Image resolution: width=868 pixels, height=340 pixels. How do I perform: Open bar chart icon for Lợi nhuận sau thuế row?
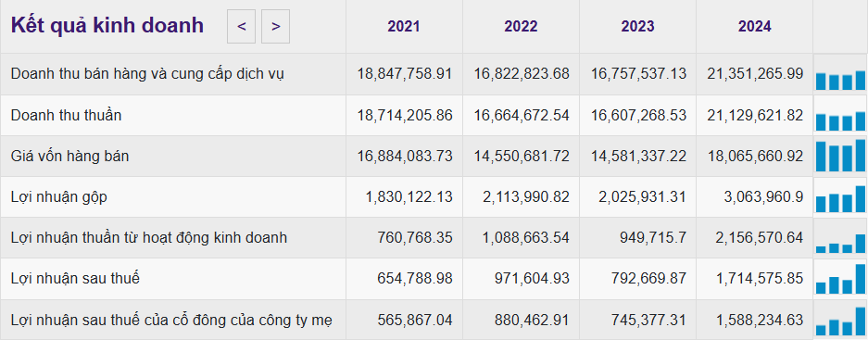pyautogui.click(x=840, y=279)
